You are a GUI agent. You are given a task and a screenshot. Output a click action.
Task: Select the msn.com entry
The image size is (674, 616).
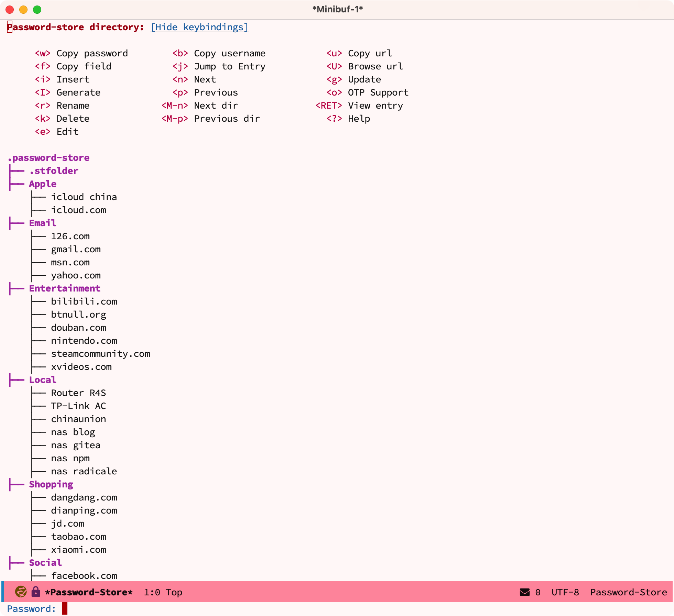(70, 262)
